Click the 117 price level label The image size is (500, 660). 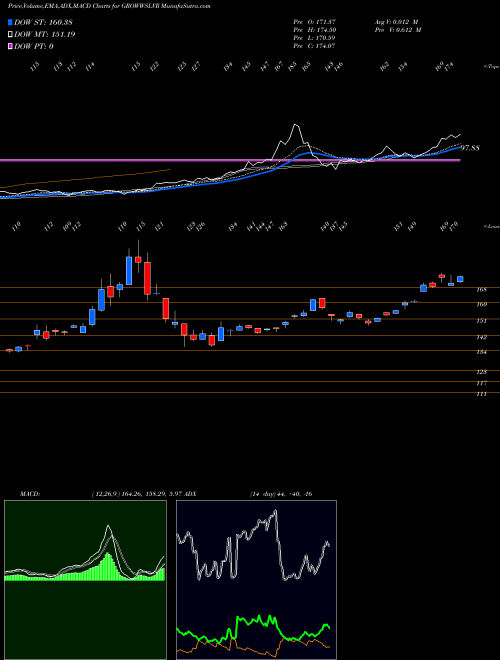[481, 383]
